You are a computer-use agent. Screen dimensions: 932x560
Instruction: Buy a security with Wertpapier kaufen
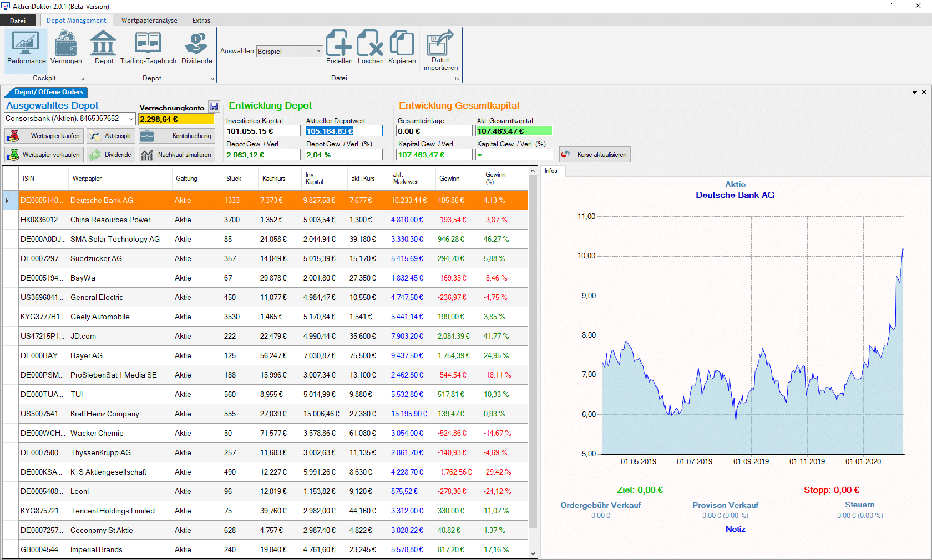pos(44,136)
